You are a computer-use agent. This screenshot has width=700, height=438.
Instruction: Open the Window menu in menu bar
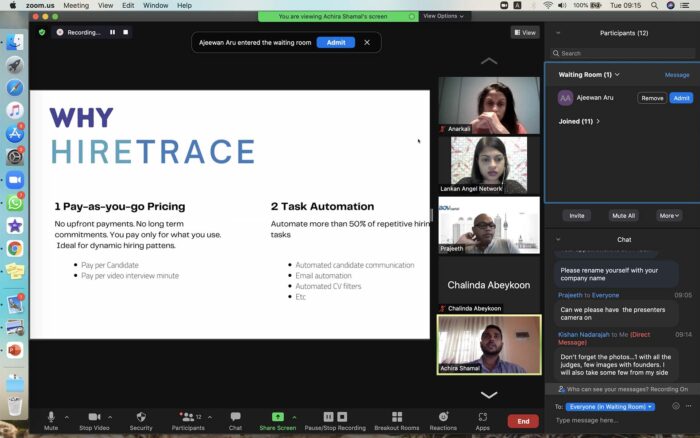pos(155,5)
